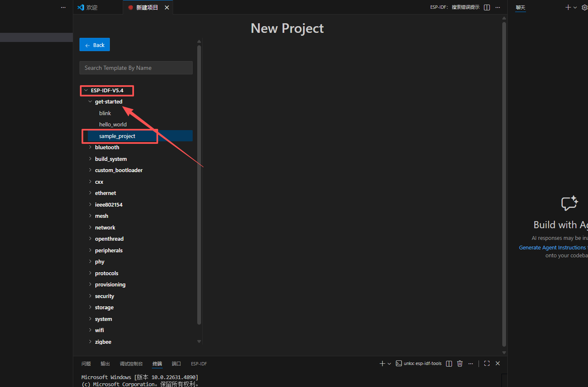Open the storage examples category
The width and height of the screenshot is (588, 387).
104,307
